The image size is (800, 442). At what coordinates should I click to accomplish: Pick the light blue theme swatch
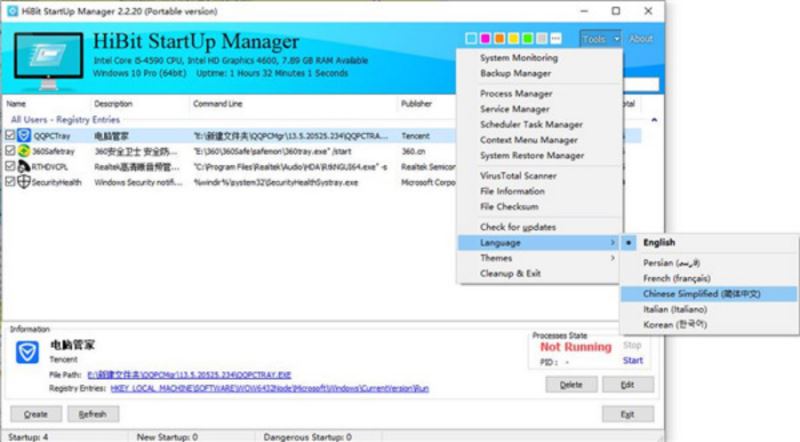point(471,38)
